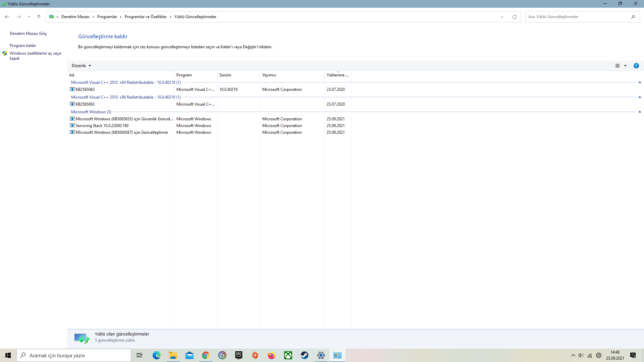The height and width of the screenshot is (362, 644).
Task: Click the up arrow navigation icon
Action: 39,17
